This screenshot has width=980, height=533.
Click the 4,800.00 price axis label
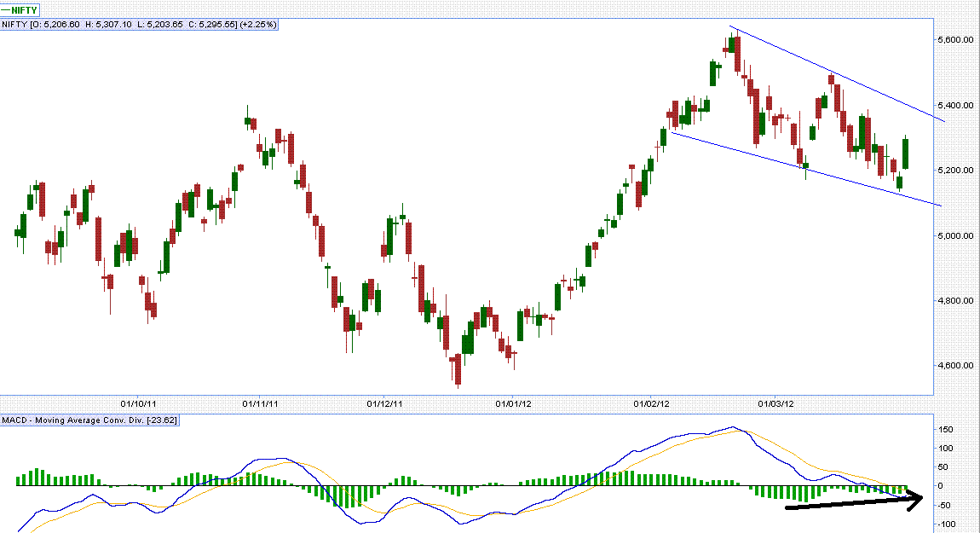pyautogui.click(x=955, y=300)
